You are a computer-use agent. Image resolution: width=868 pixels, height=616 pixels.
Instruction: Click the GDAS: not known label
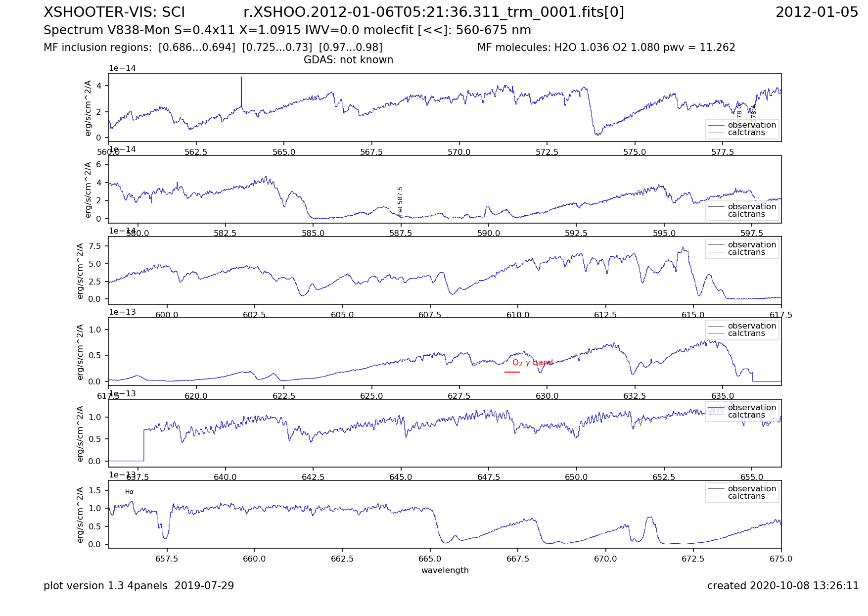(348, 60)
